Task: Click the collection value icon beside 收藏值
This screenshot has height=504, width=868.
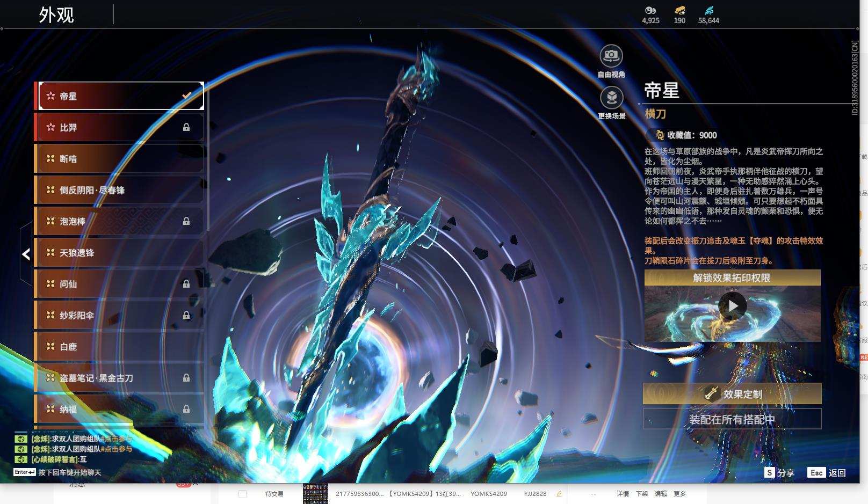Action: pos(660,135)
